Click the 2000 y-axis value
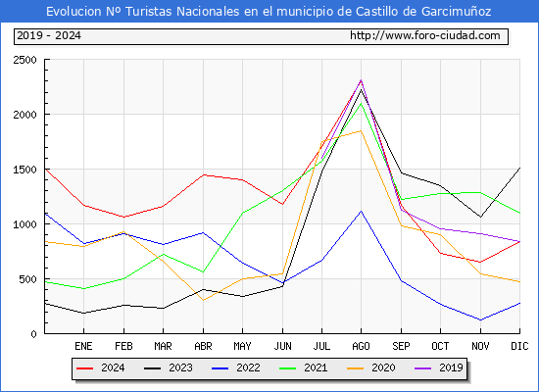This screenshot has height=392, width=539. tap(24, 115)
